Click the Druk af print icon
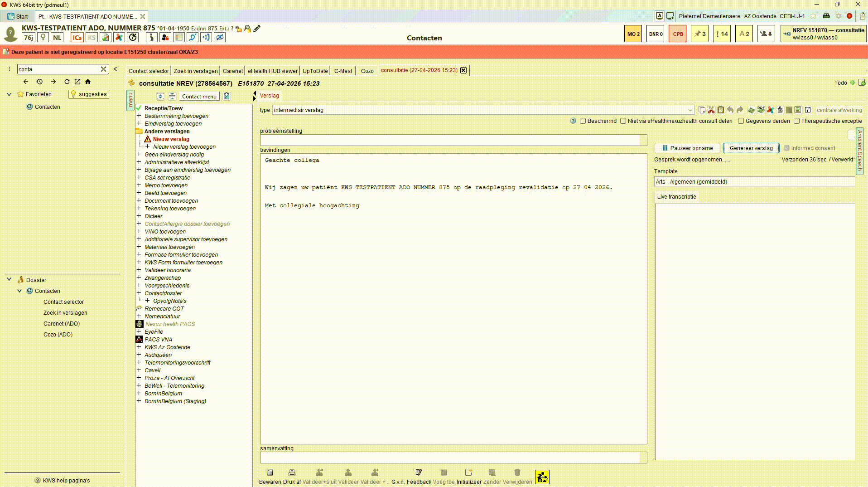 pos(292,472)
